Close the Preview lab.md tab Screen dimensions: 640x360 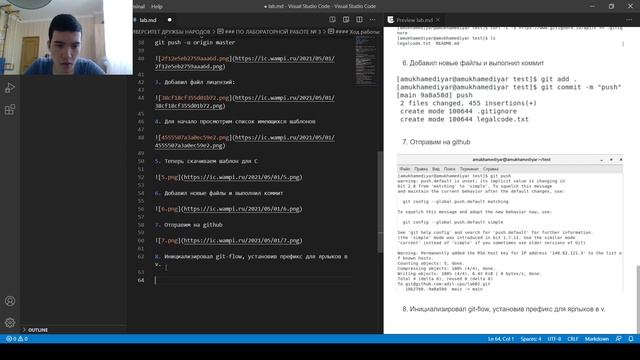tap(438, 20)
